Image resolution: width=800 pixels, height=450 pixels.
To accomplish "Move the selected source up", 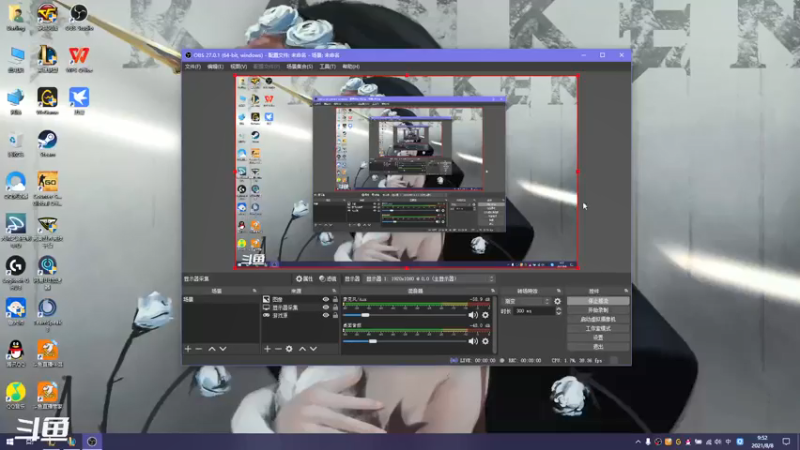I will click(x=302, y=349).
